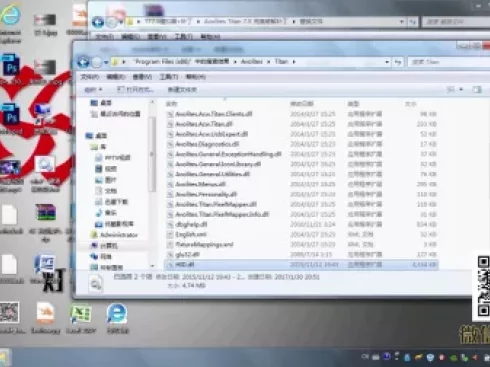490x367 pixels.
Task: Open the Organize dropdown in the toolbar
Action: [x=93, y=90]
